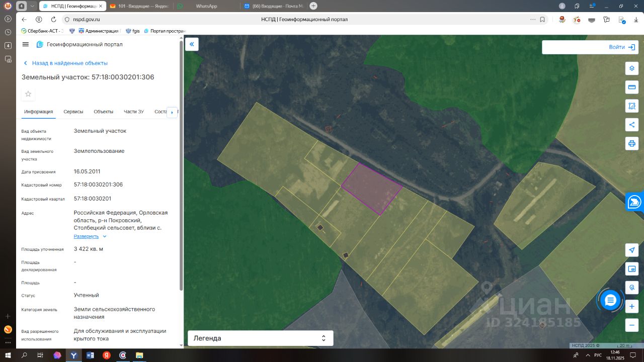Click the geoportal logo icon
Viewport: 644px width, 362px height.
pos(40,44)
